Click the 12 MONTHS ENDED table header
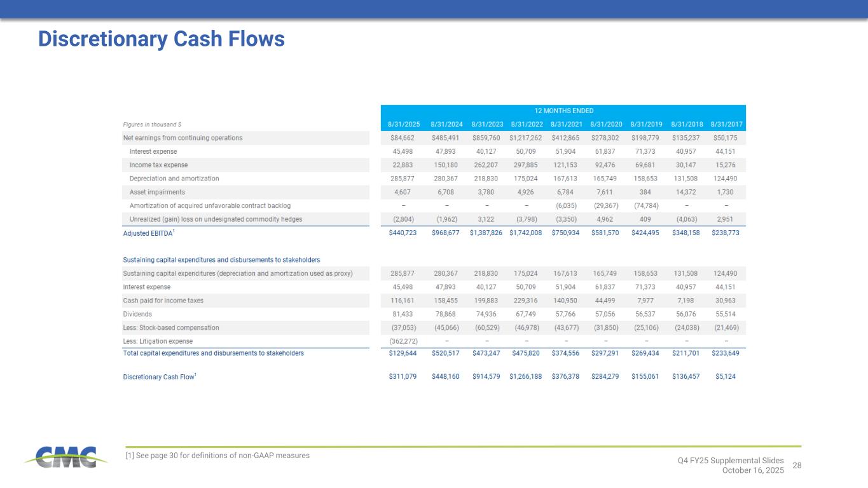Image resolution: width=868 pixels, height=488 pixels. pos(563,111)
